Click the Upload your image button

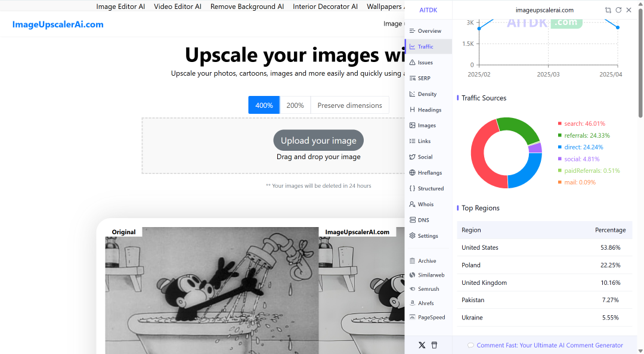(x=318, y=141)
